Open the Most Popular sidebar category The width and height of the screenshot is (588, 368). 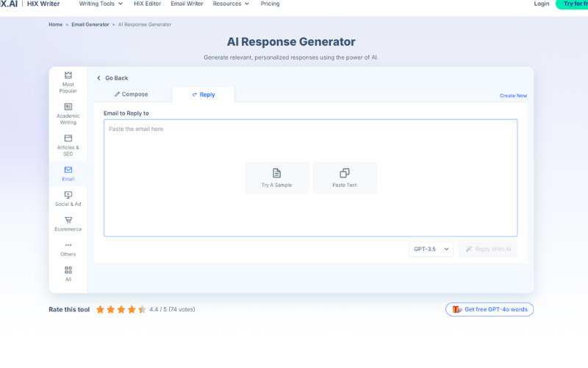68,82
